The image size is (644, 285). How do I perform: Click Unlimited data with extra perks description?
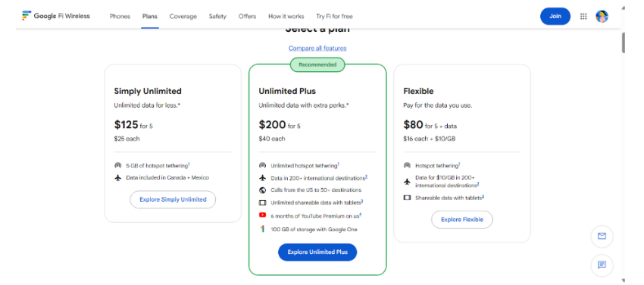tap(304, 105)
